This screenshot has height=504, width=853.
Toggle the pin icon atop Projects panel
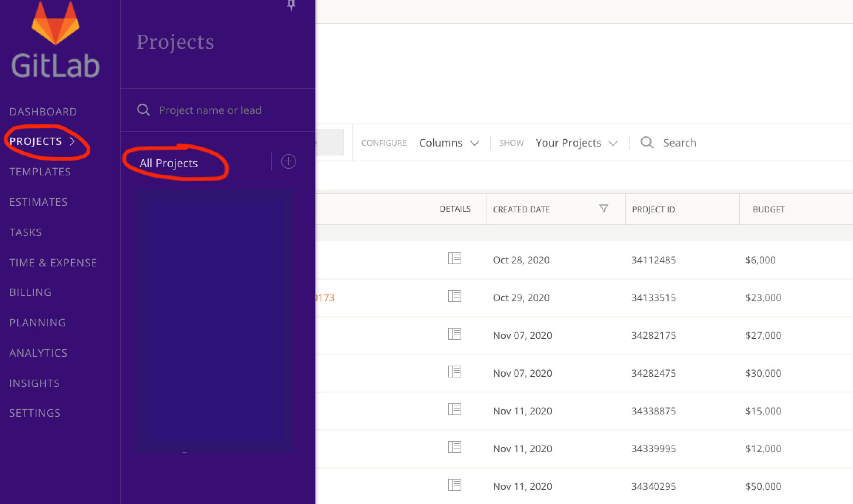tap(291, 5)
